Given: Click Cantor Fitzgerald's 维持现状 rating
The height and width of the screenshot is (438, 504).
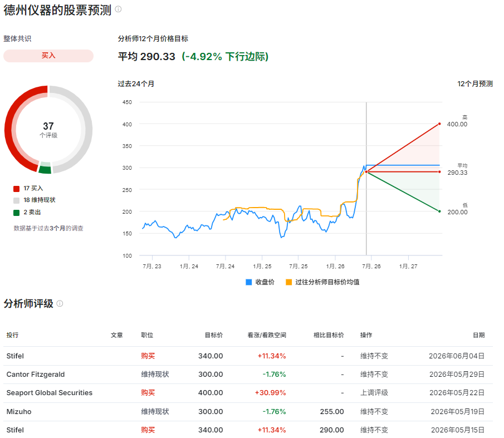Looking at the screenshot, I should point(155,375).
